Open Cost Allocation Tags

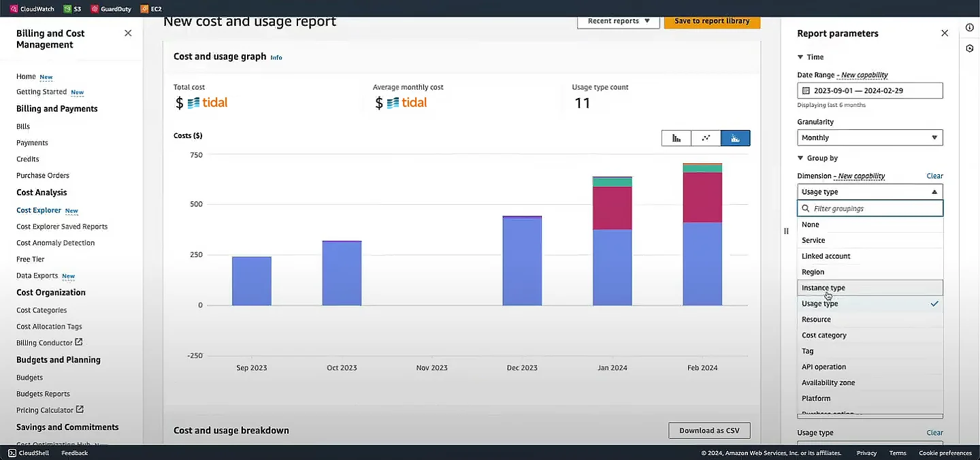tap(49, 327)
